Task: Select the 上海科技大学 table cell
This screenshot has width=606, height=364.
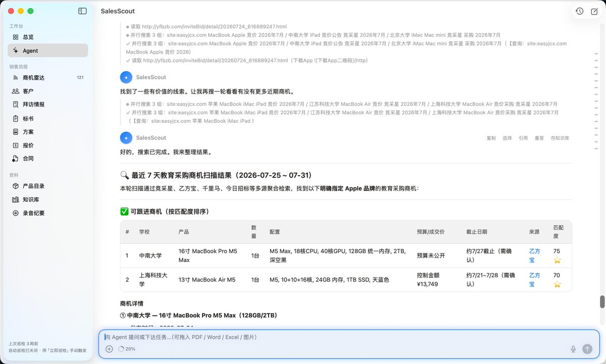Action: tap(153, 280)
